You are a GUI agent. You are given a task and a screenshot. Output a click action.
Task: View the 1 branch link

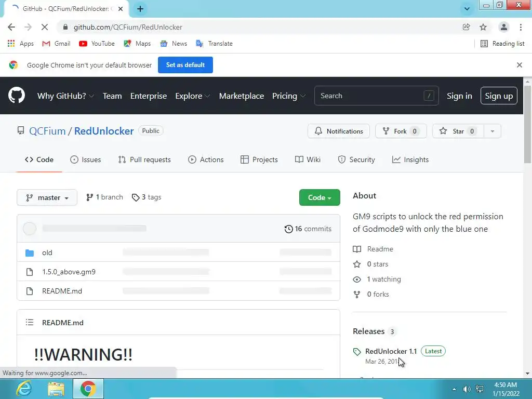[x=104, y=197]
